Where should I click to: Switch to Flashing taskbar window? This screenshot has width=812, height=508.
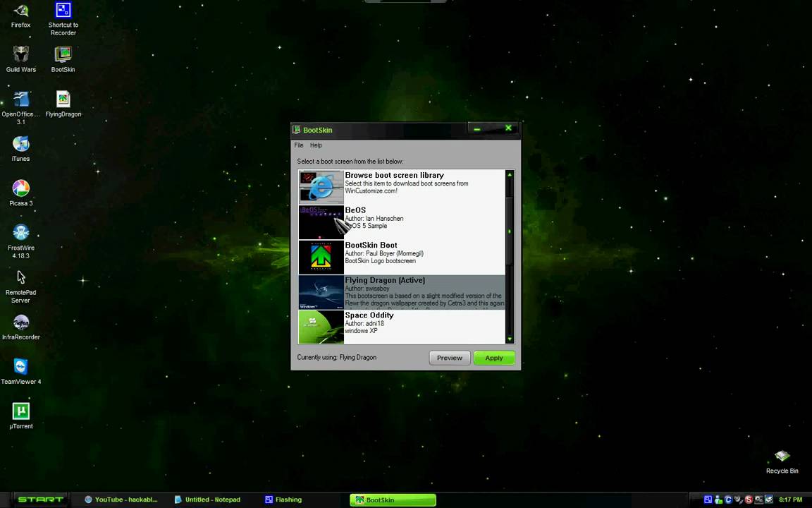(284, 500)
